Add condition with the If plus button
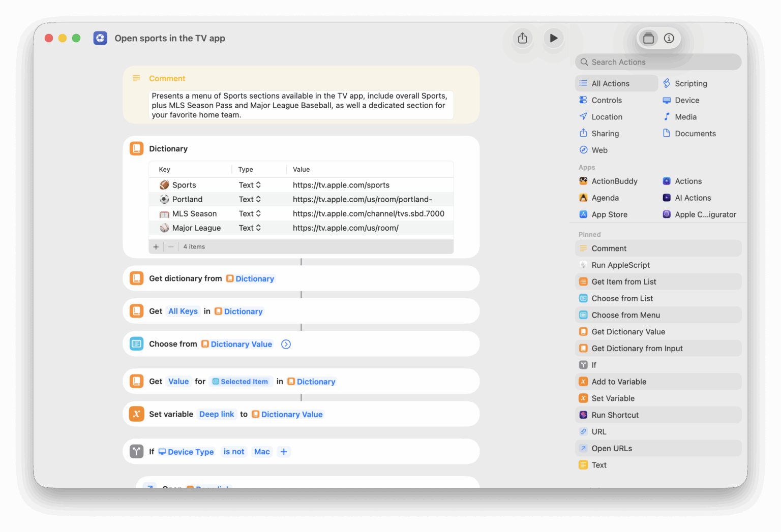This screenshot has height=532, width=781. [x=284, y=452]
